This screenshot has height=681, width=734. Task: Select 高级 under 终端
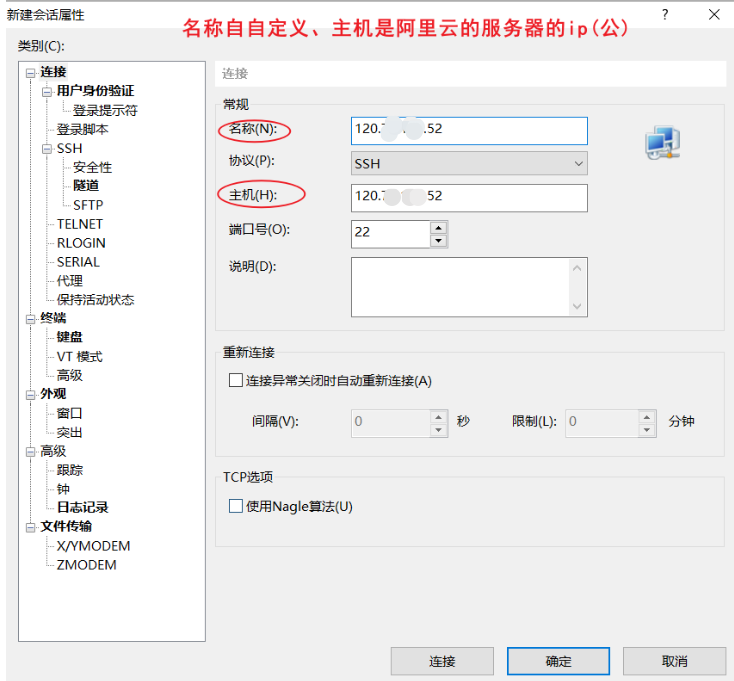click(69, 375)
